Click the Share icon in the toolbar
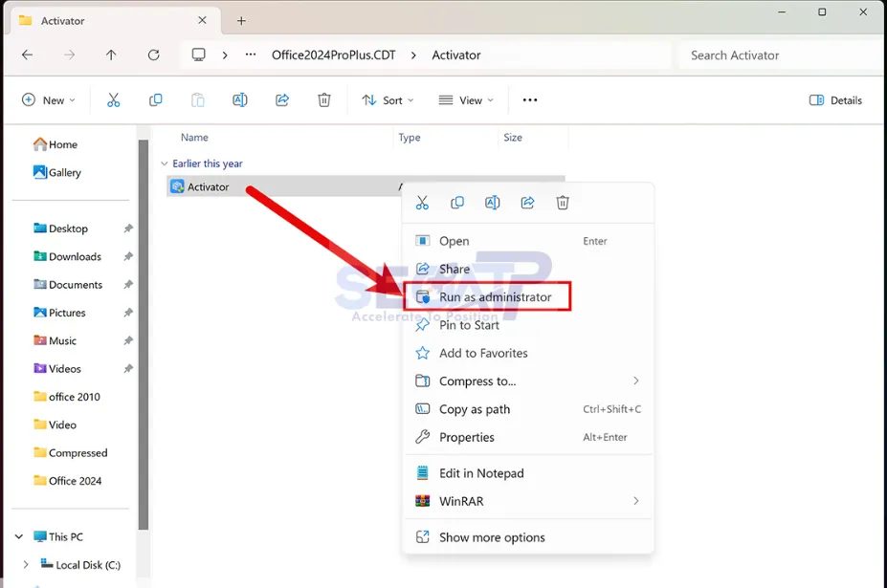 pyautogui.click(x=281, y=99)
